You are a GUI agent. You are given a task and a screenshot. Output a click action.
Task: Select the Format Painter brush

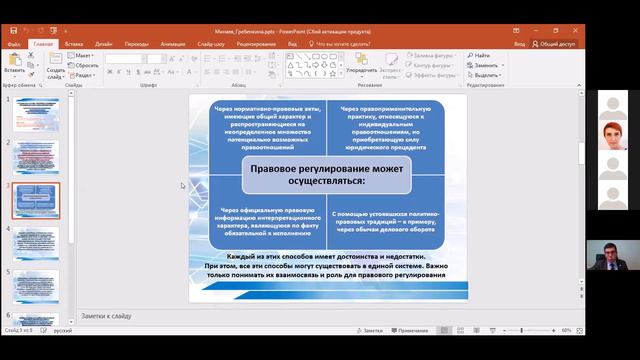click(31, 74)
